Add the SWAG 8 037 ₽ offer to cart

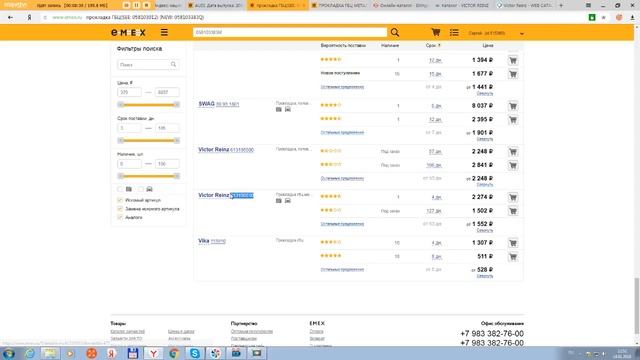(513, 106)
